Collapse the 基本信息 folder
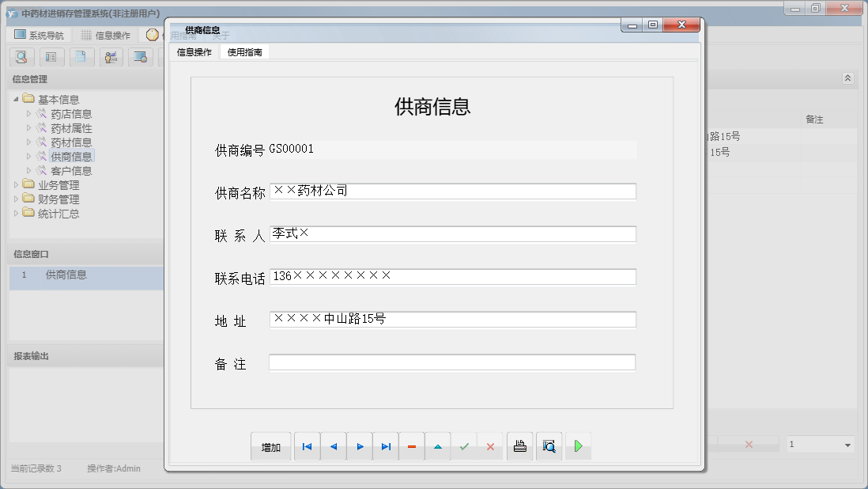This screenshot has width=868, height=489. pyautogui.click(x=17, y=99)
